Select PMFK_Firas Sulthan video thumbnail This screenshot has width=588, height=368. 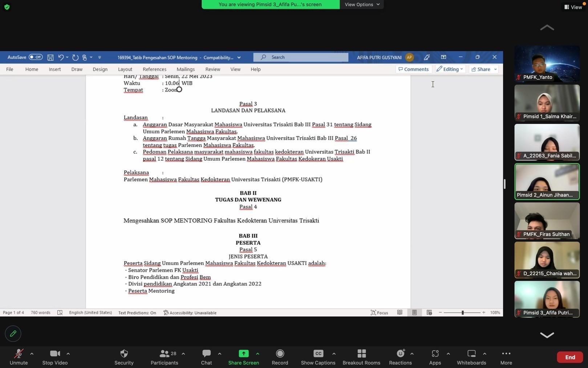[x=547, y=221]
